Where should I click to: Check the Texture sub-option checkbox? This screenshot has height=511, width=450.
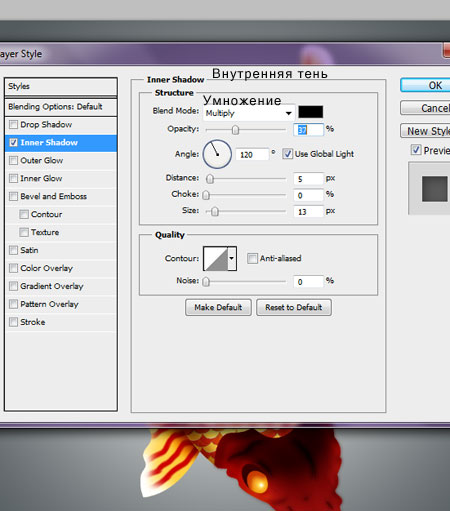[x=24, y=232]
